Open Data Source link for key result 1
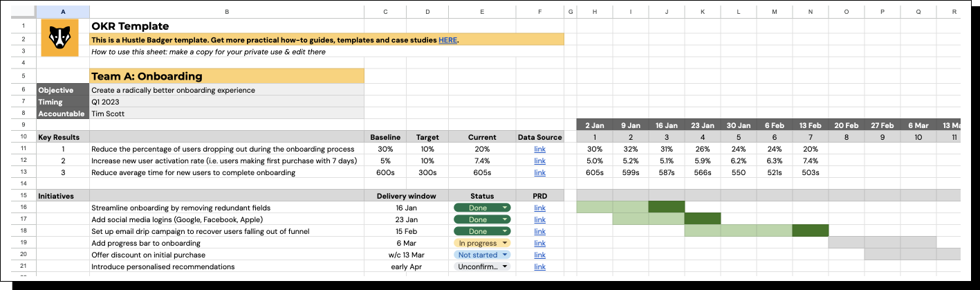The image size is (980, 290). click(540, 149)
